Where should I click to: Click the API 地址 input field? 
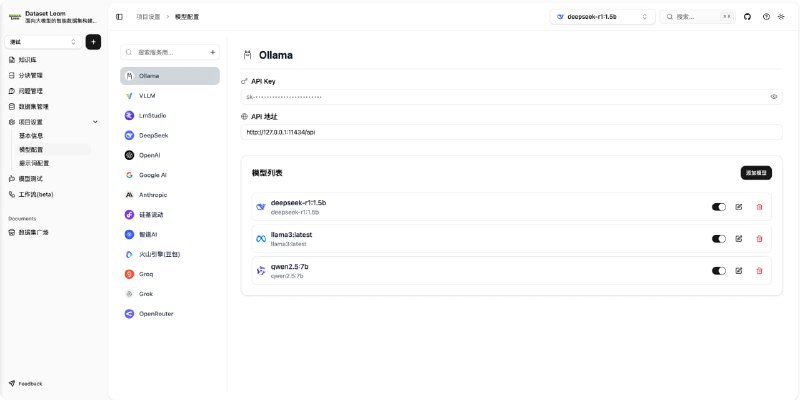point(510,132)
